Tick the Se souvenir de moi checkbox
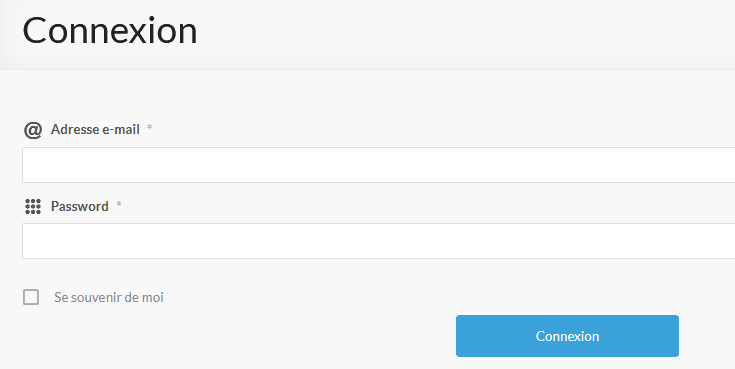The height and width of the screenshot is (369, 735). [x=31, y=297]
